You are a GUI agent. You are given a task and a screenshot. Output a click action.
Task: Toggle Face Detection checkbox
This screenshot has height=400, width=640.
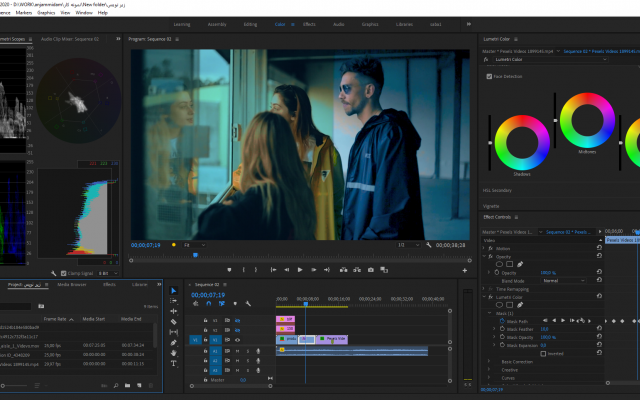click(489, 76)
